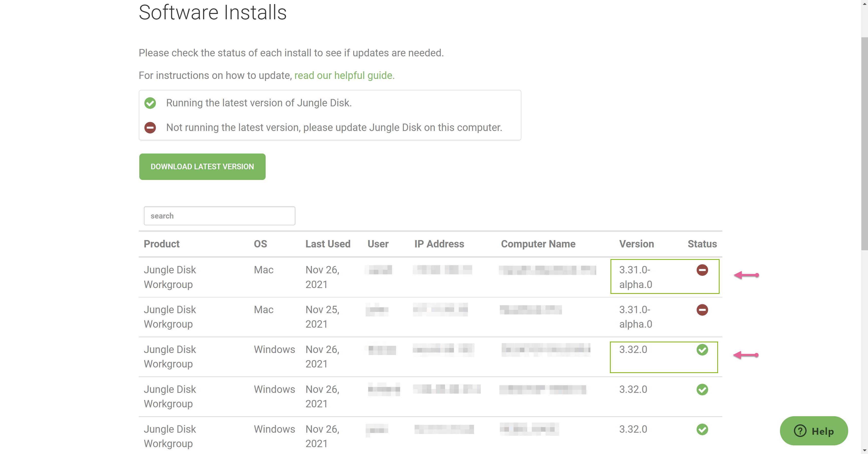This screenshot has width=868, height=454.
Task: Select version 3.32.0 in second Windows row
Action: coord(633,389)
